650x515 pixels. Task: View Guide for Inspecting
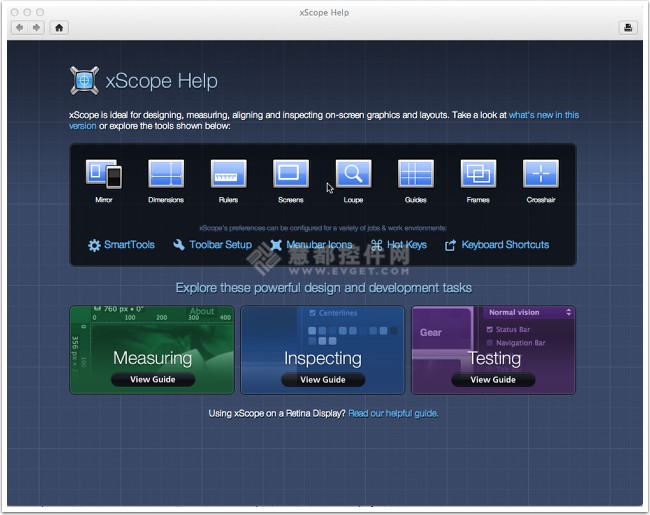323,379
